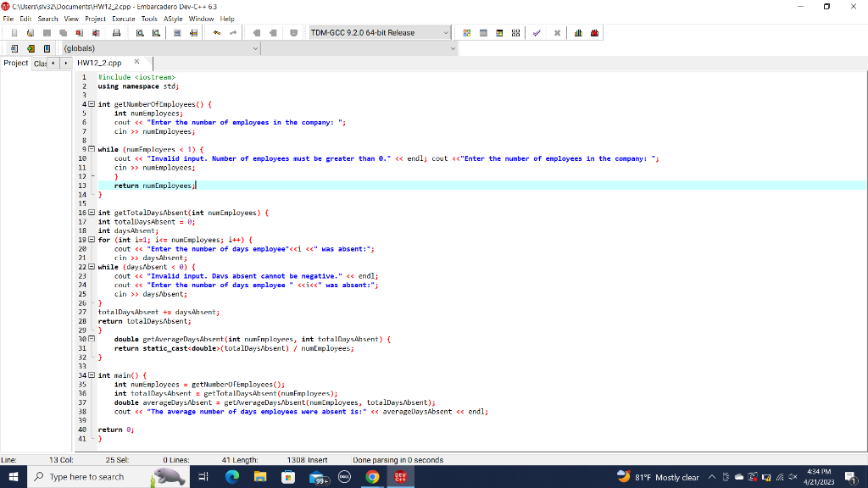Open the profile analysis icon

click(x=577, y=32)
